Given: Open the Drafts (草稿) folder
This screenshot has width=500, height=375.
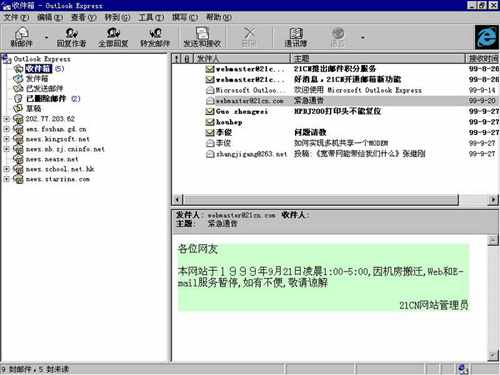Looking at the screenshot, I should [x=33, y=109].
